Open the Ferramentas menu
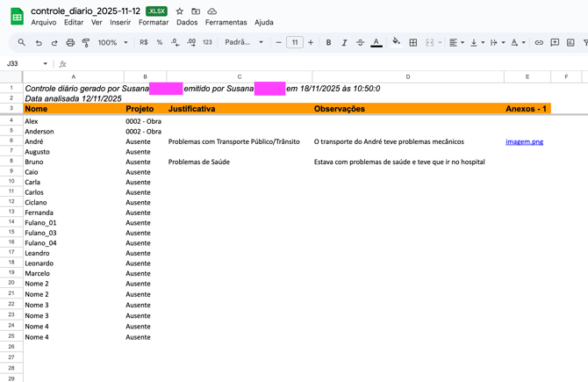 [226, 23]
